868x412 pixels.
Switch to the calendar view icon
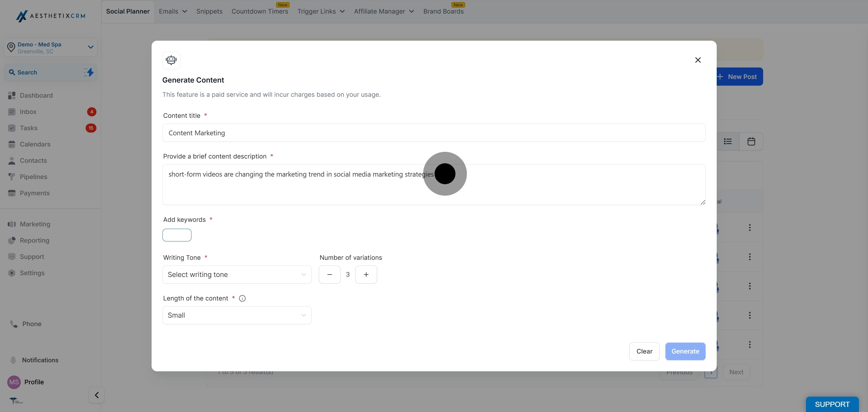pyautogui.click(x=751, y=141)
